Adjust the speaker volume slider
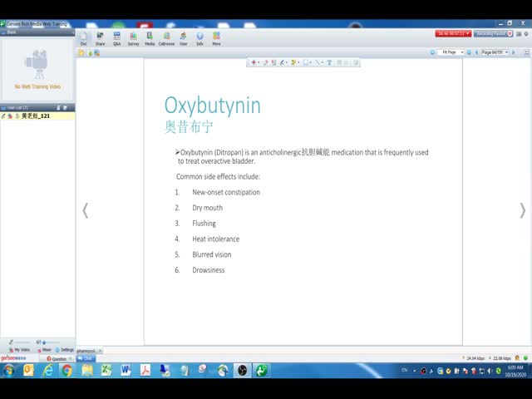 point(51,342)
